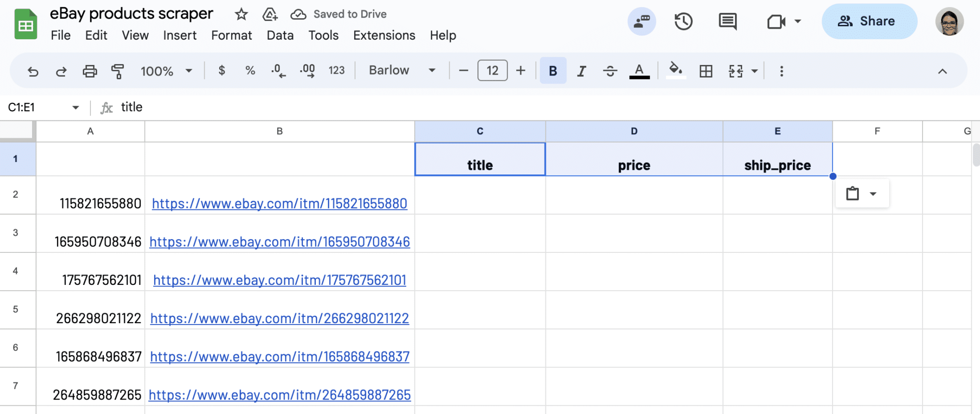Increase decimal places button
980x414 pixels.
click(307, 71)
